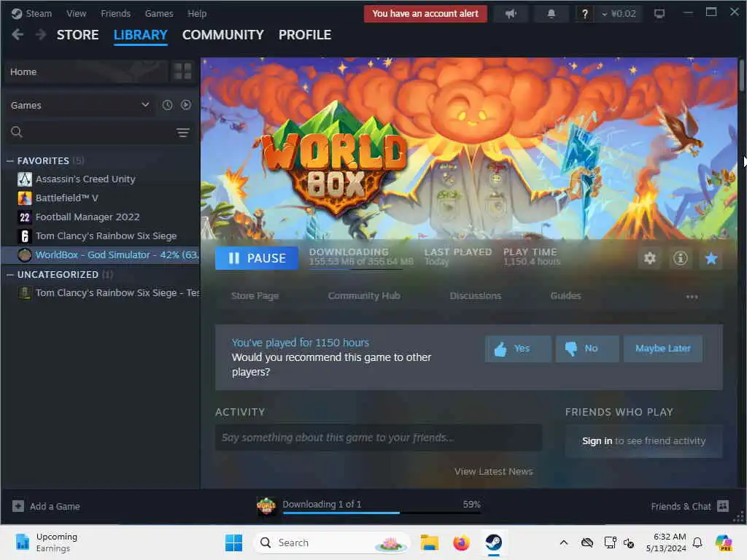Open WorldBox download thumbnail in footer
This screenshot has height=560, width=747.
(266, 506)
